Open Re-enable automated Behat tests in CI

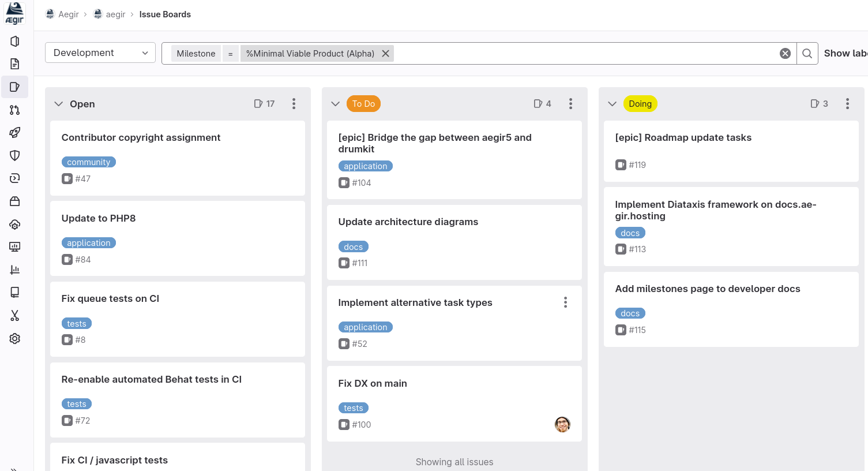[x=151, y=379]
